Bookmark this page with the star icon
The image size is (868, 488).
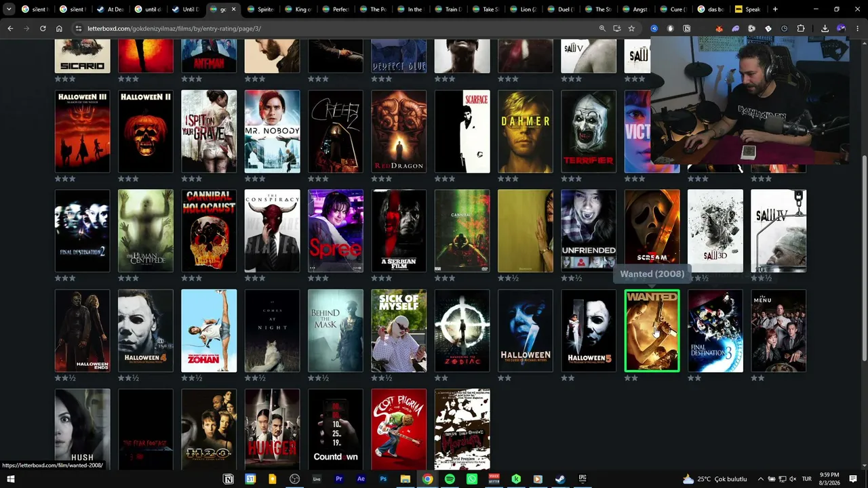click(631, 28)
